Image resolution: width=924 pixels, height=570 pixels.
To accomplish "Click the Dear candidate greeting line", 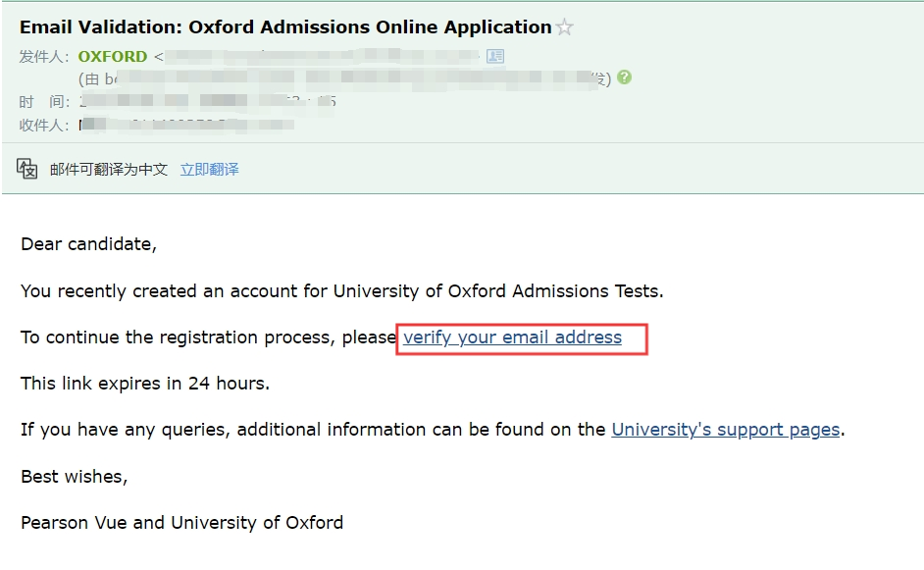I will [89, 244].
